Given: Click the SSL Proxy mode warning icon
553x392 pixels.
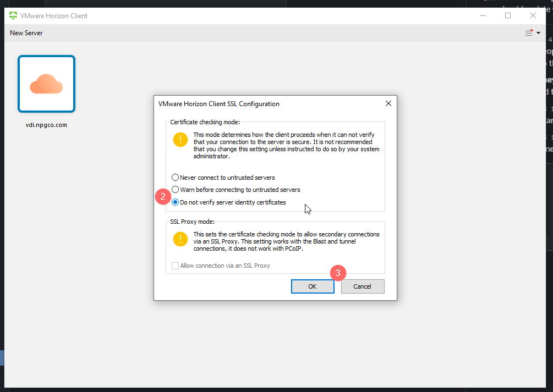Looking at the screenshot, I should (180, 239).
